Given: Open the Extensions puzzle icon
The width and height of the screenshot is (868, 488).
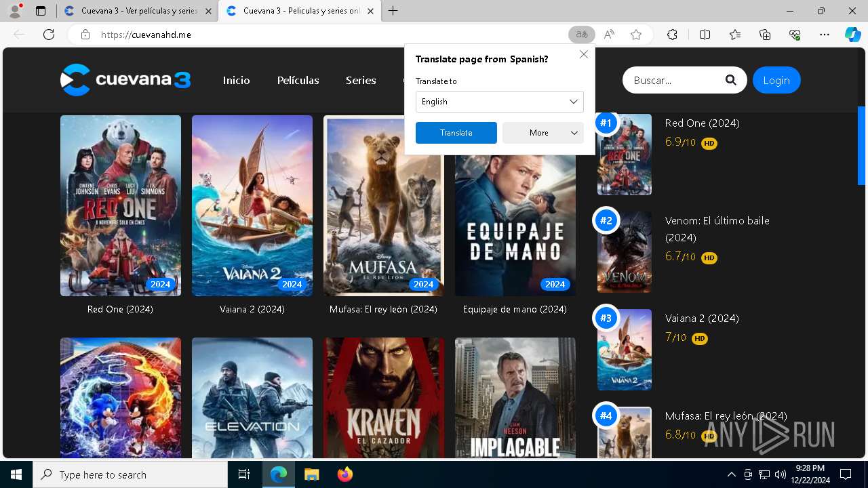Looking at the screenshot, I should pyautogui.click(x=672, y=35).
